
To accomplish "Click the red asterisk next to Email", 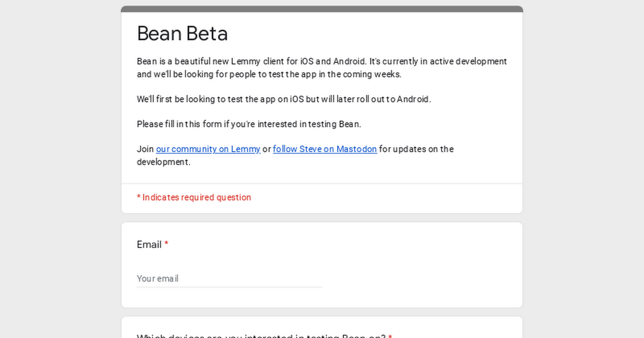I will click(x=166, y=245).
